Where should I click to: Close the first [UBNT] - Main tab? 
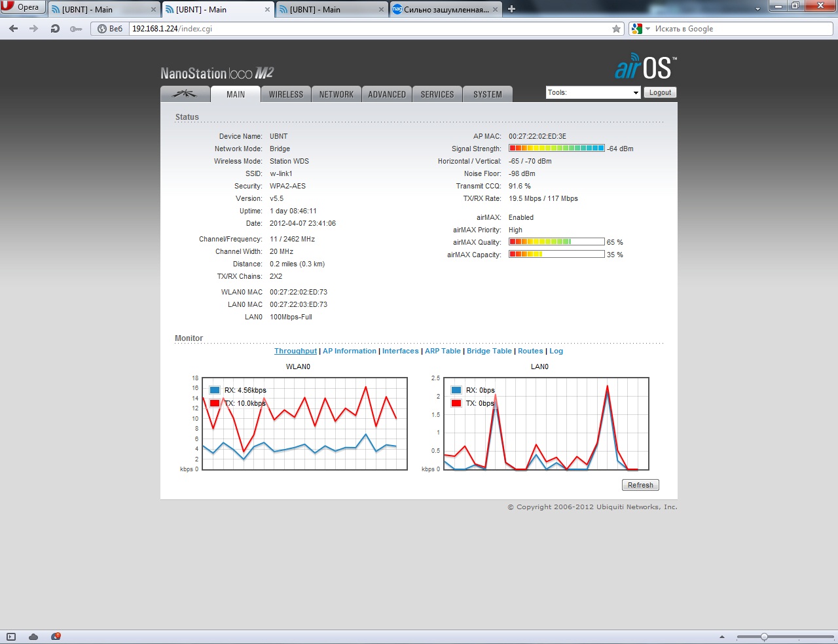point(154,10)
